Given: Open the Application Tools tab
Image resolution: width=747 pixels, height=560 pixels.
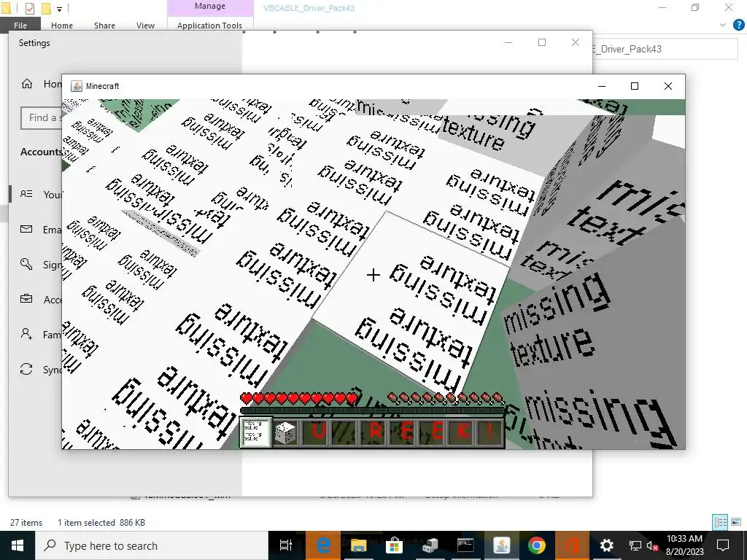Looking at the screenshot, I should tap(209, 26).
